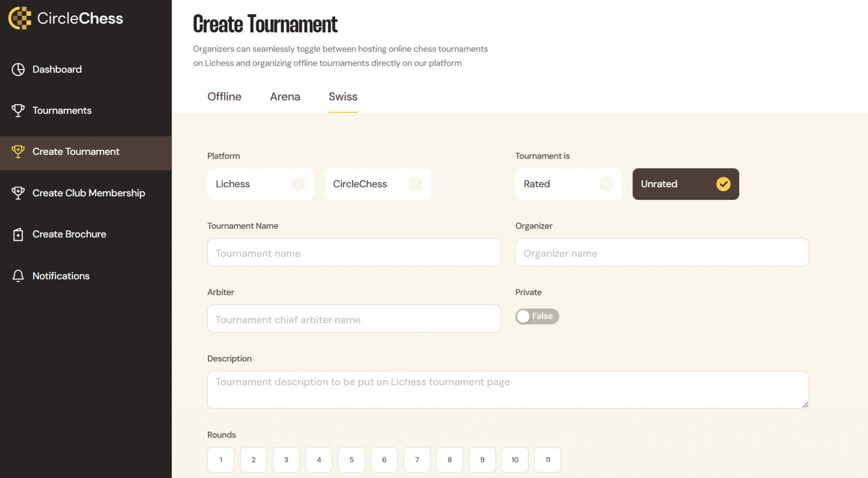The image size is (868, 478).
Task: Select Unrated tournament option
Action: click(685, 184)
